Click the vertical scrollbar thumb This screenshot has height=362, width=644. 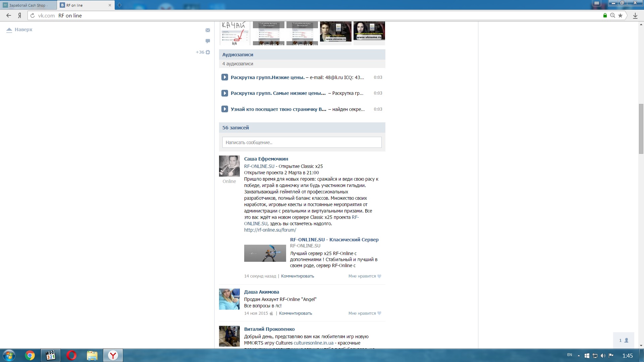pyautogui.click(x=641, y=129)
